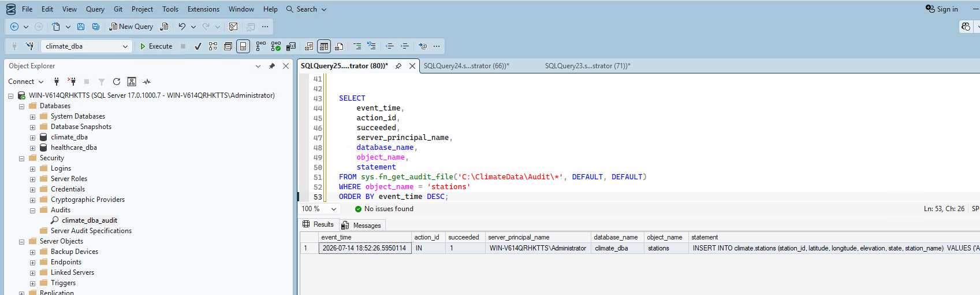
Task: Click GitHub Copilot icon at top right
Action: point(966,27)
